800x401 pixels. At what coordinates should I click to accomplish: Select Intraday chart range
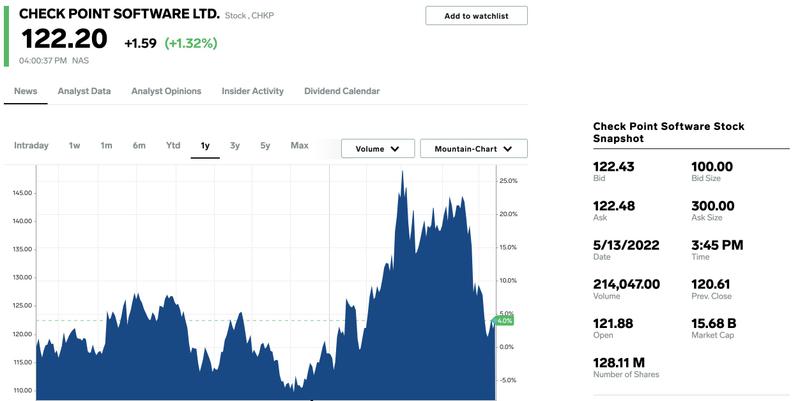click(31, 145)
